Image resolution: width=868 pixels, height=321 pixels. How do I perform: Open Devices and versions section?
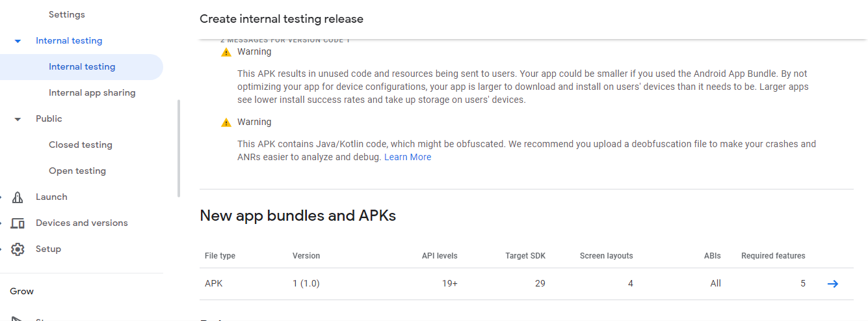82,223
